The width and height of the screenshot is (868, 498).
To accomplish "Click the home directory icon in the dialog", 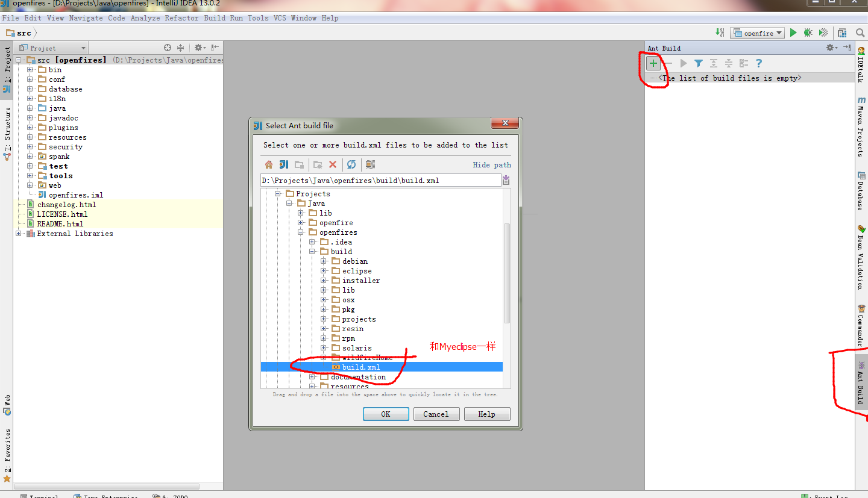I will click(268, 164).
